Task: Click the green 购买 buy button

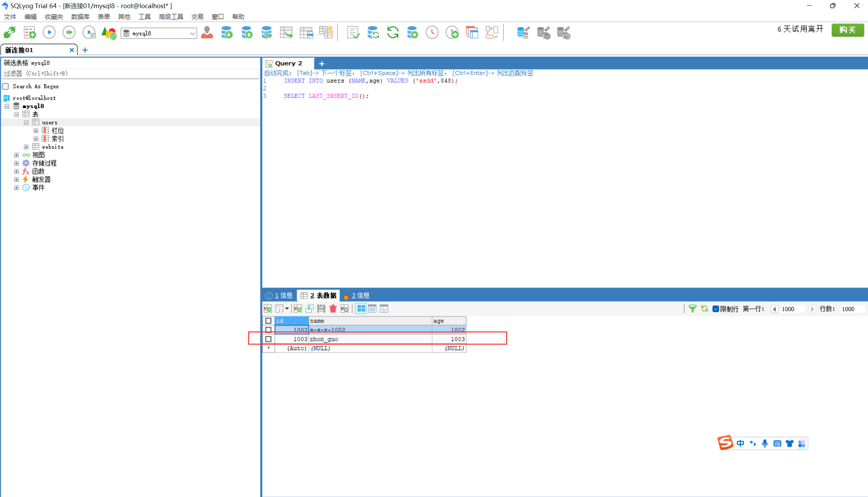Action: point(847,30)
